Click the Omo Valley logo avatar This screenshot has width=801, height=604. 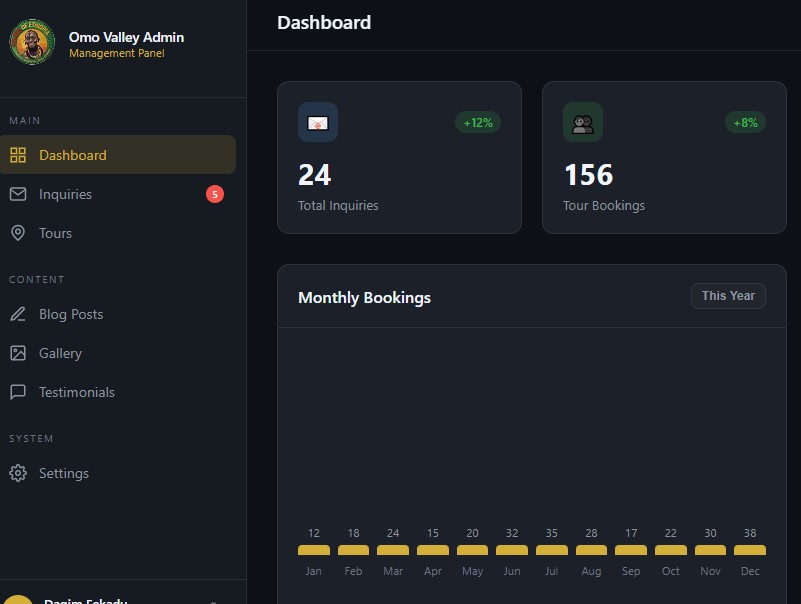32,42
